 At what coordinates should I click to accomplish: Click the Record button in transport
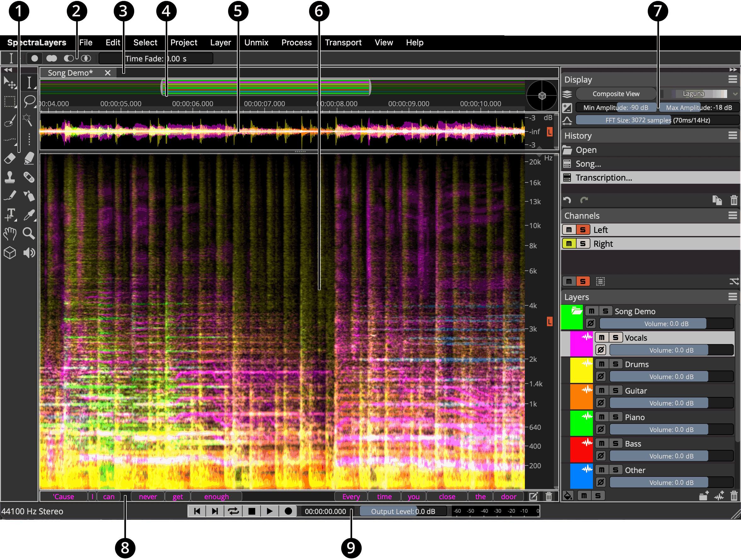(288, 511)
